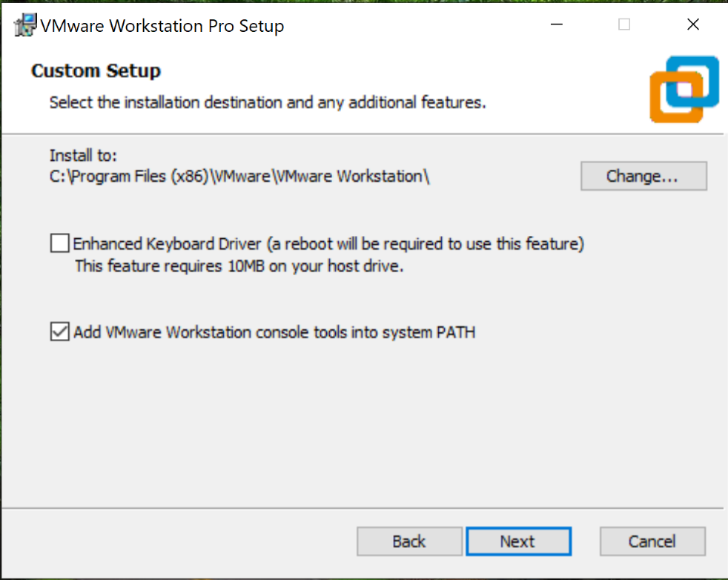Click the C:\Program Files (x86) install path text

(x=239, y=177)
